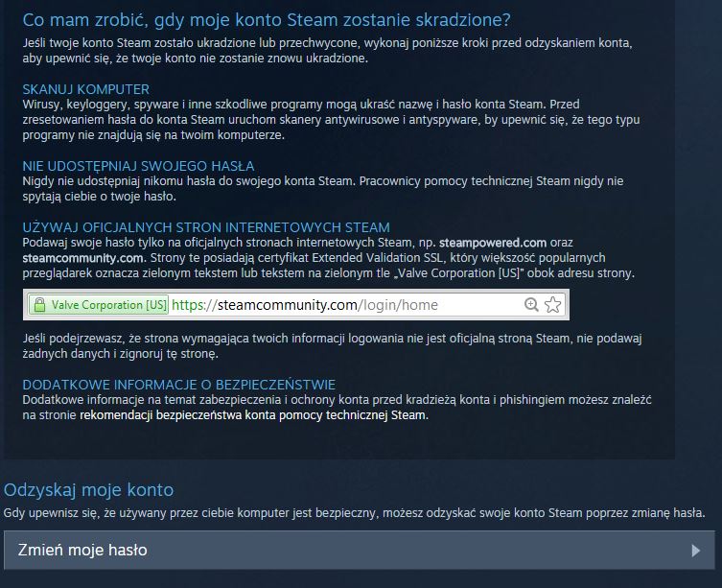Image resolution: width=722 pixels, height=588 pixels.
Task: Click the https://steamcommunity.com/login/home URL text
Action: point(304,305)
